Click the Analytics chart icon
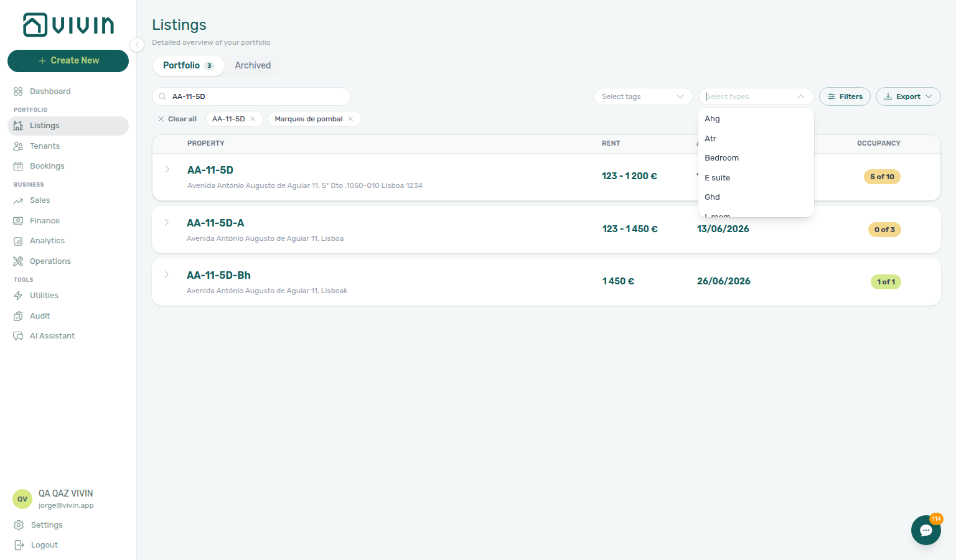 pyautogui.click(x=18, y=241)
